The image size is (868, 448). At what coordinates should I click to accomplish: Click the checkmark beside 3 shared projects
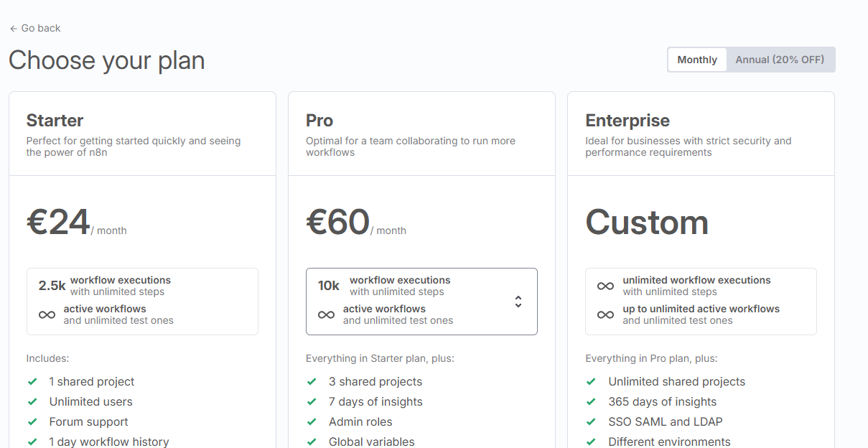point(312,382)
